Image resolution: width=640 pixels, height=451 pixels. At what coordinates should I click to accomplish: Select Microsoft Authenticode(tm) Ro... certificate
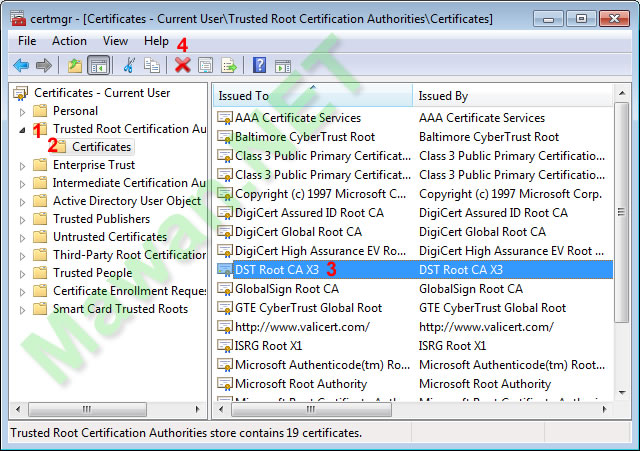pyautogui.click(x=322, y=365)
